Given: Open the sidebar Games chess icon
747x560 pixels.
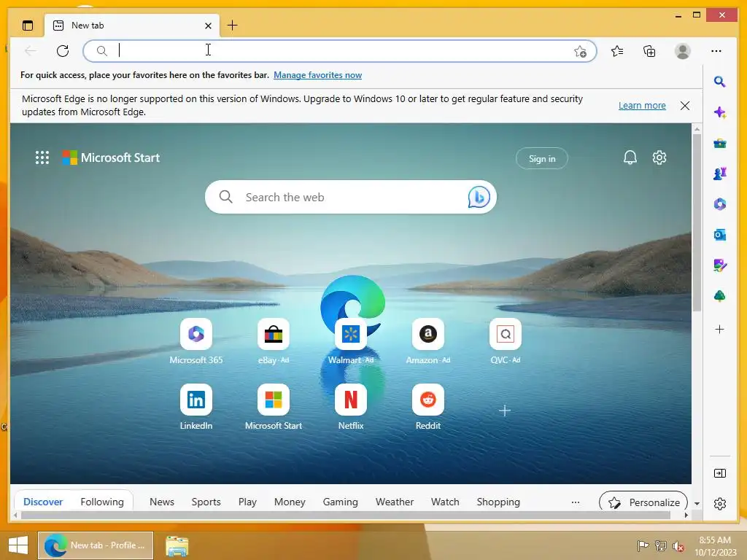Looking at the screenshot, I should coord(720,174).
